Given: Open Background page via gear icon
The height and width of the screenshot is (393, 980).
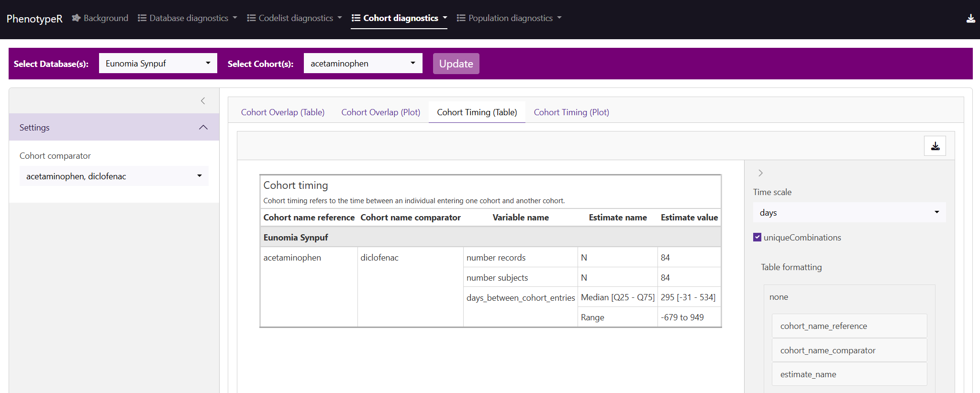Looking at the screenshot, I should click(x=76, y=18).
